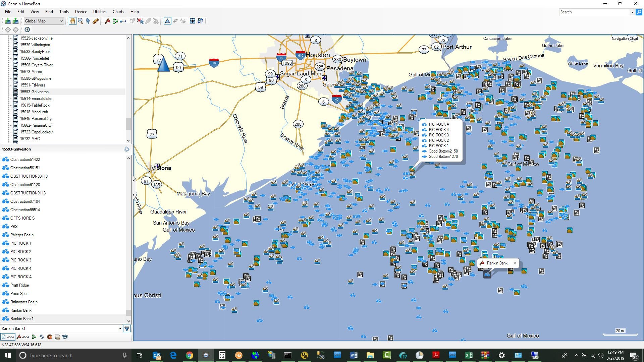This screenshot has width=644, height=362.
Task: Click the sync arrows toolbar icon
Action: [200, 21]
